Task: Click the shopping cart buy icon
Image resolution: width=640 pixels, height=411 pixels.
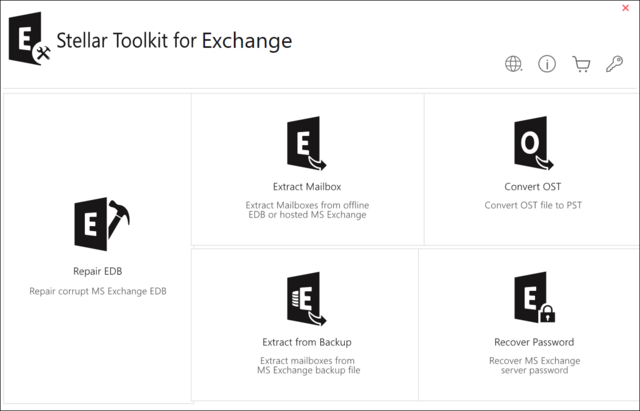Action: coord(581,64)
